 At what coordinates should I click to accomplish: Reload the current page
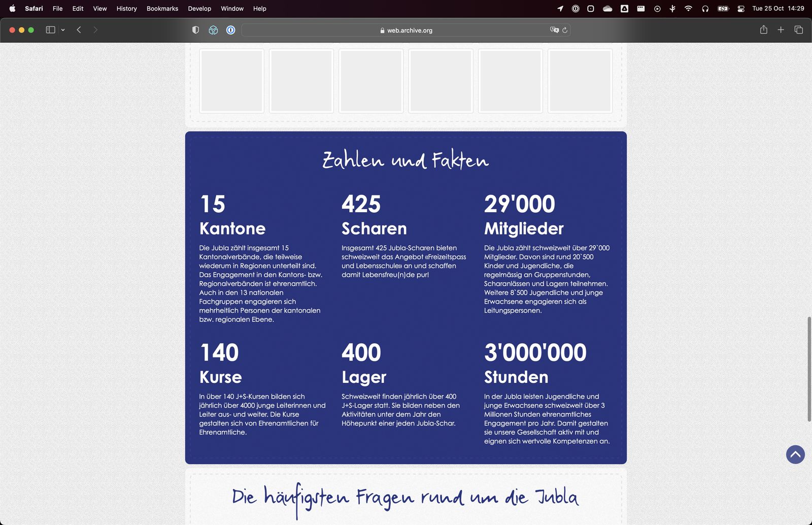pyautogui.click(x=565, y=30)
